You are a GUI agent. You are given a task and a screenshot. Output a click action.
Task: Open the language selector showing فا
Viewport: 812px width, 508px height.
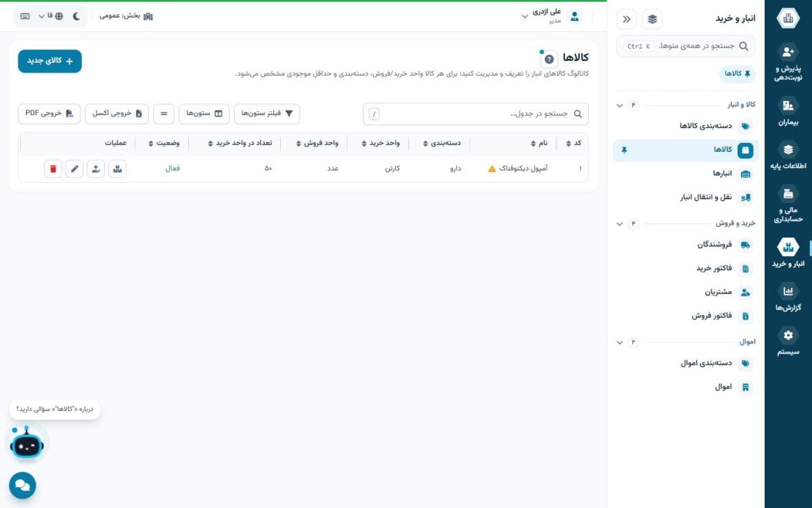coord(51,16)
